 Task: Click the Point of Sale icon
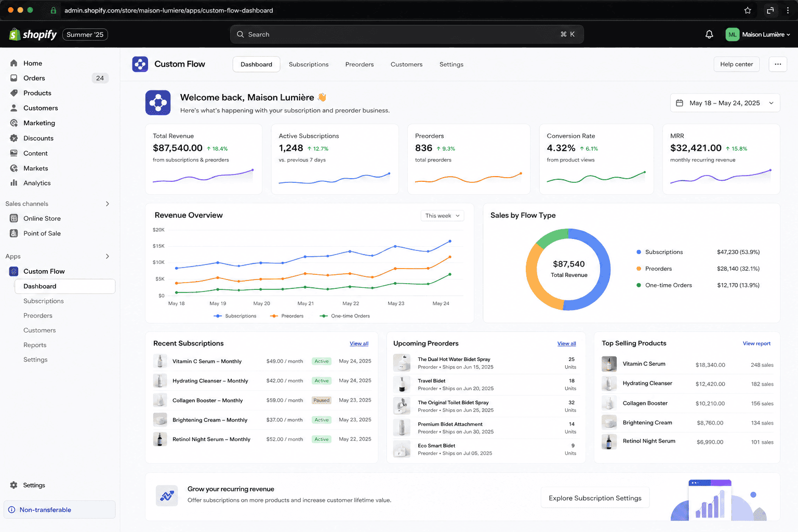tap(14, 233)
